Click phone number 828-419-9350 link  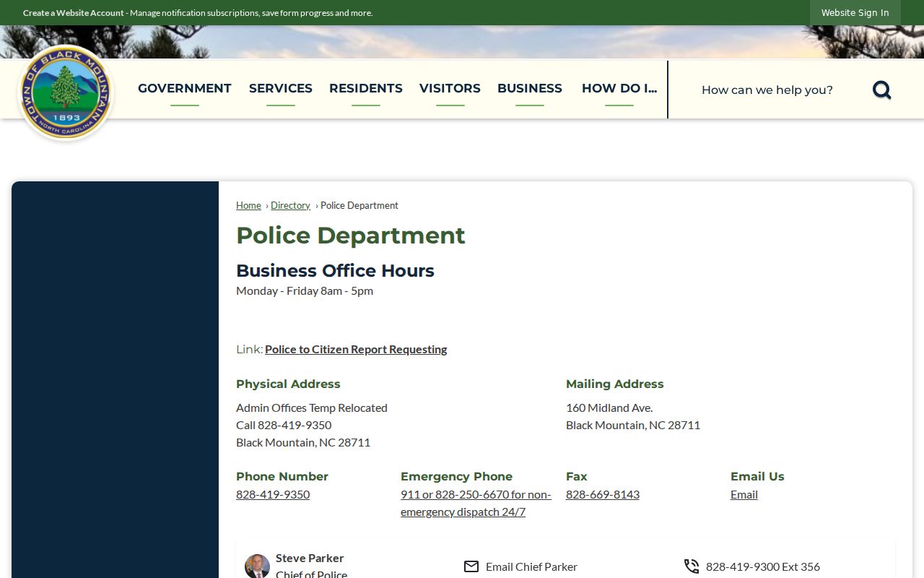click(273, 495)
